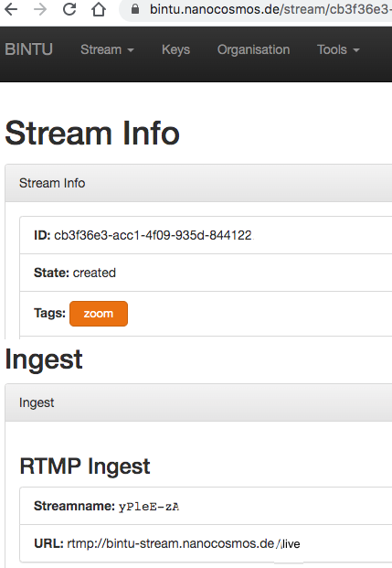
Task: Expand the Tools dropdown menu
Action: [x=338, y=49]
